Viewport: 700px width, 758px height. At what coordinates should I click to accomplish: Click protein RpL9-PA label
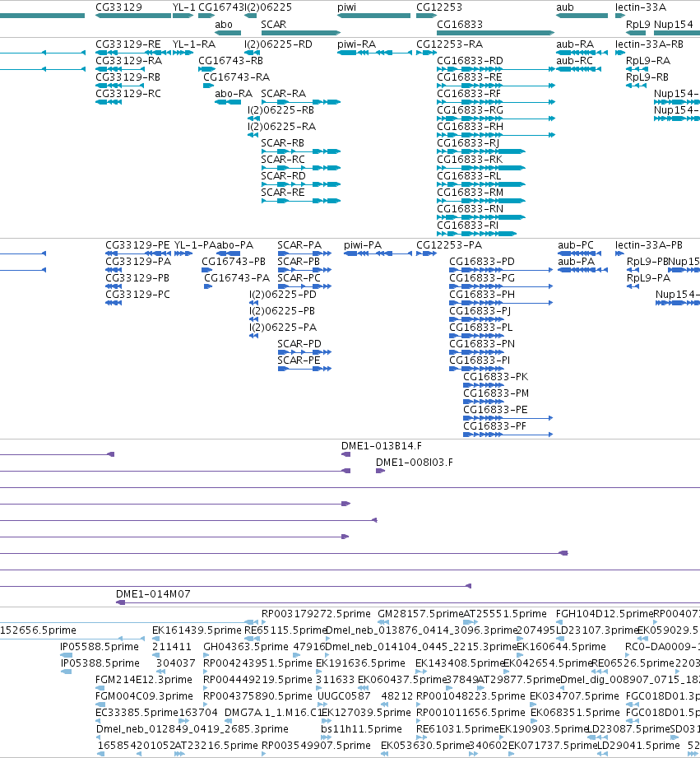point(648,278)
